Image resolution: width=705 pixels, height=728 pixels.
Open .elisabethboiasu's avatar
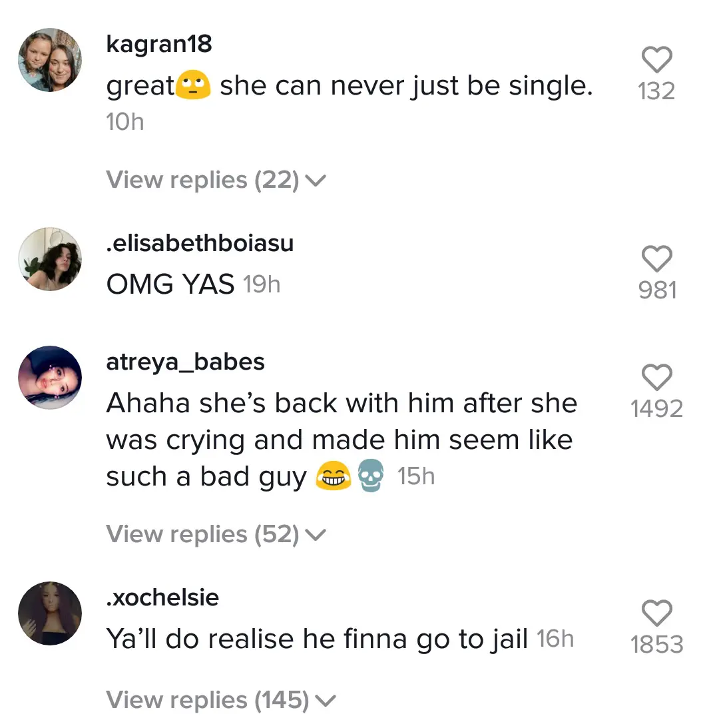[50, 259]
